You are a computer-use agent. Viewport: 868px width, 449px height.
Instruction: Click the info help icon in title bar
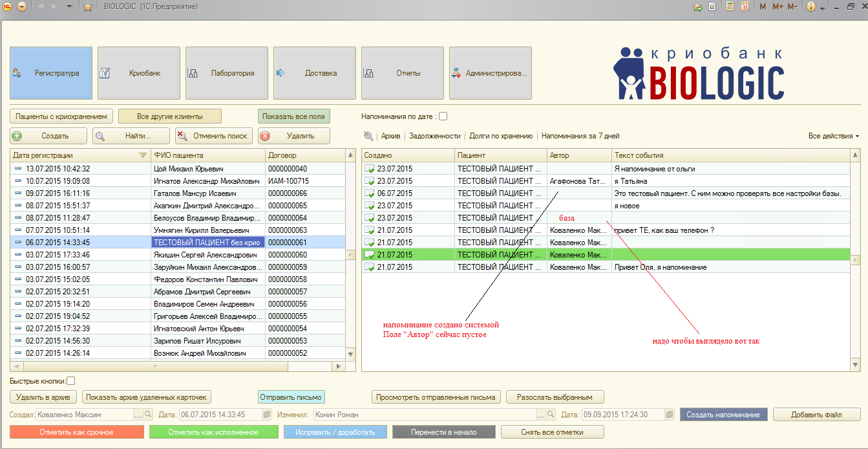(811, 7)
